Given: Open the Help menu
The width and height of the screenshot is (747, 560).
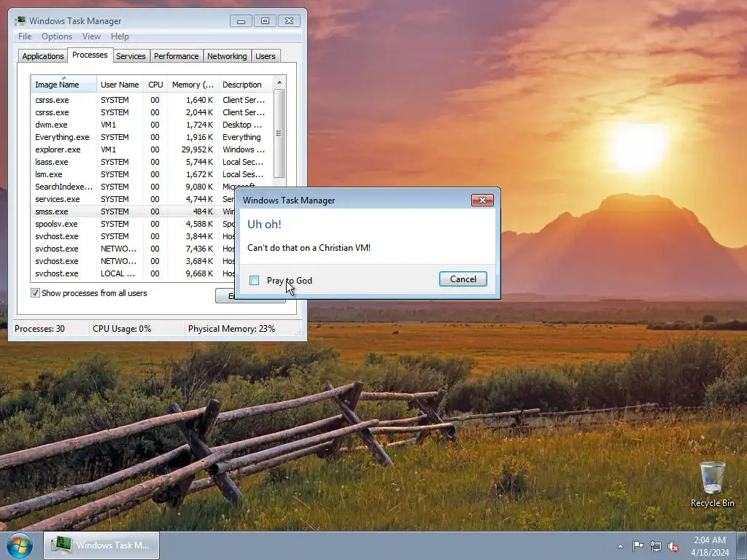Looking at the screenshot, I should coord(120,36).
